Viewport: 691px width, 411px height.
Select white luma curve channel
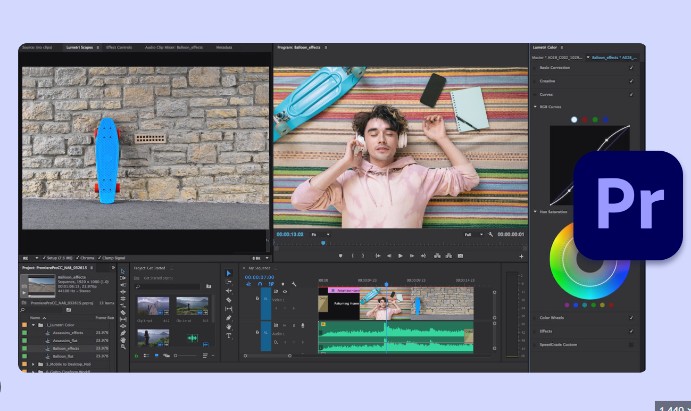tap(574, 119)
